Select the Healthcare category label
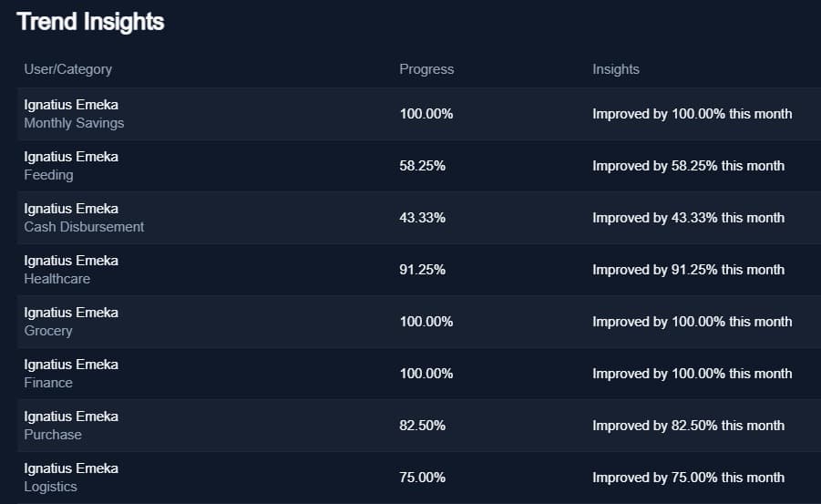Screen dimensions: 821x504 (56, 279)
